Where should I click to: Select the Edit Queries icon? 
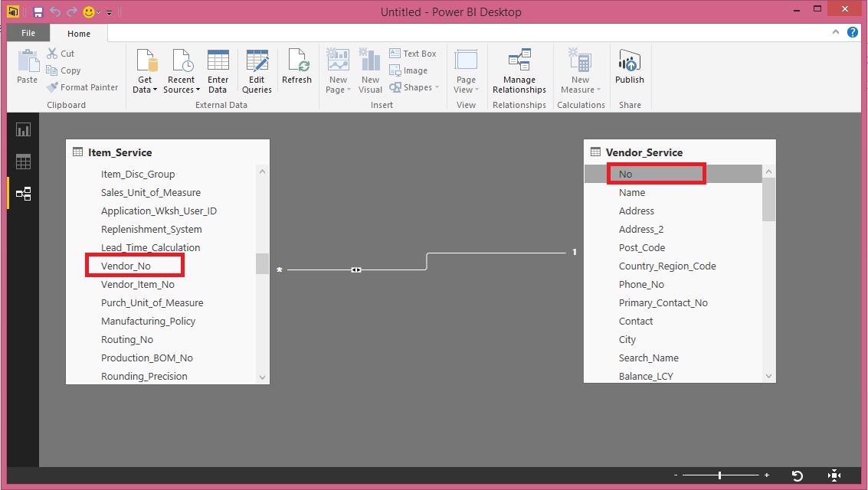[257, 69]
